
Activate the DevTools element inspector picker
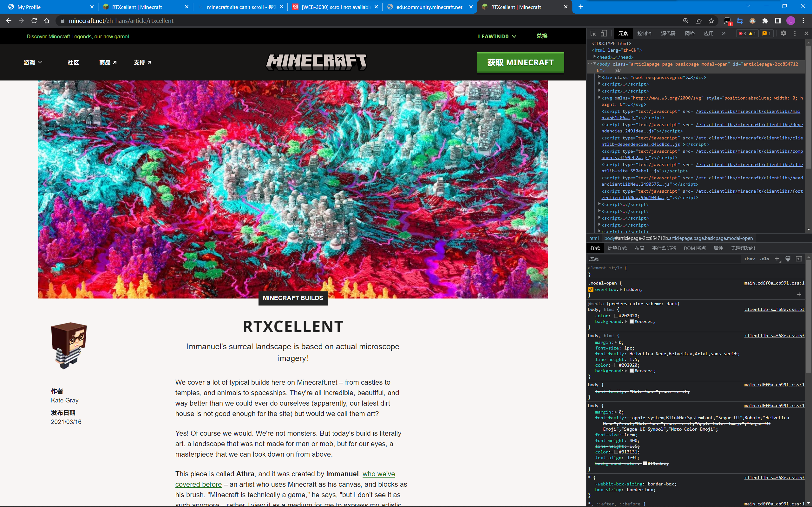coord(593,34)
